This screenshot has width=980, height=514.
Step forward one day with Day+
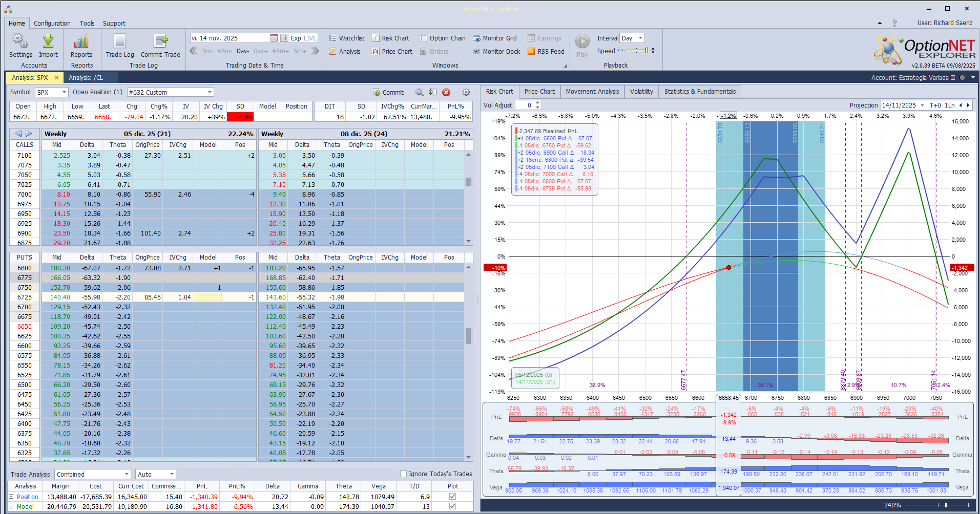click(x=260, y=51)
